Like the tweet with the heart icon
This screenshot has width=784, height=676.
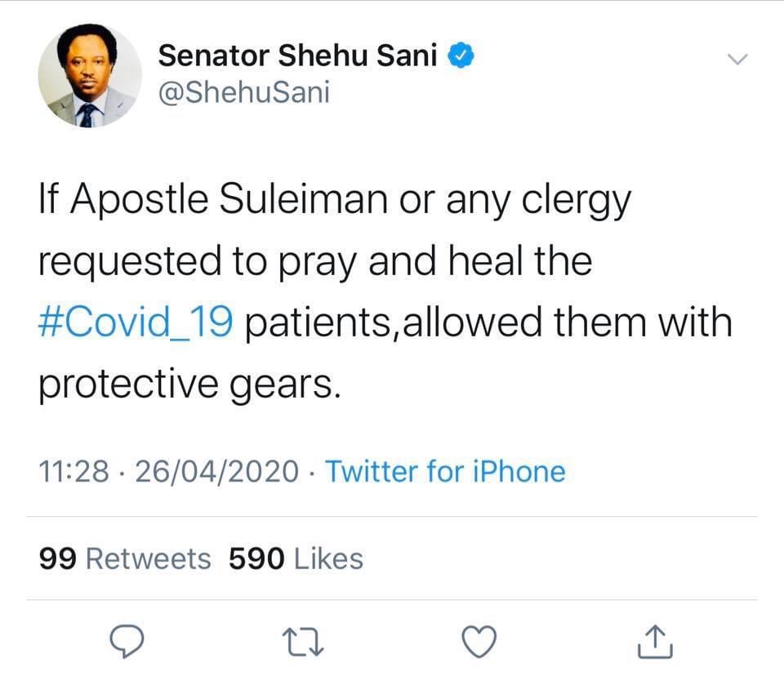479,641
